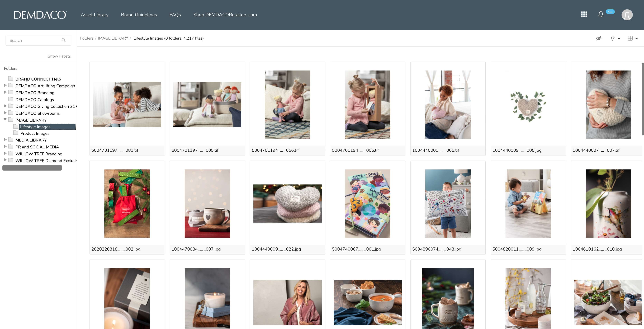The height and width of the screenshot is (329, 644).
Task: Expand the MEDIA LIBRARY folder
Action: coord(5,139)
